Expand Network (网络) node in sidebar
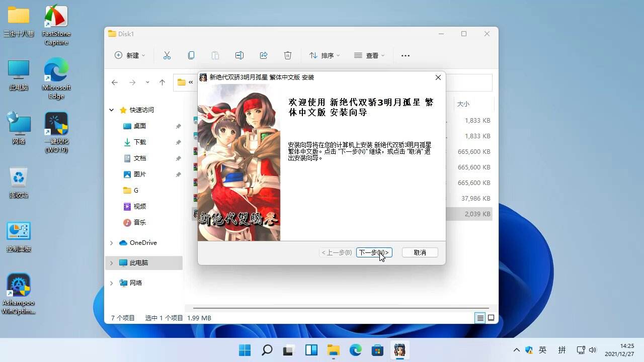The width and height of the screenshot is (644, 362). tap(112, 283)
